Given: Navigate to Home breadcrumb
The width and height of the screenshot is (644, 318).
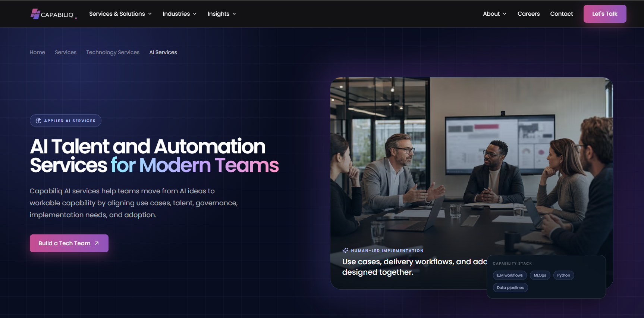Looking at the screenshot, I should 37,52.
